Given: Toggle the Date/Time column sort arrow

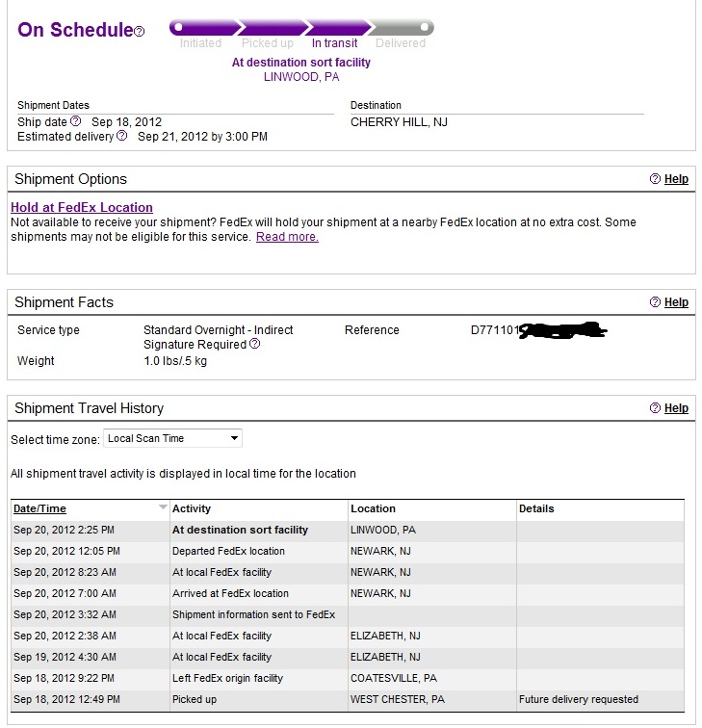Looking at the screenshot, I should click(163, 507).
